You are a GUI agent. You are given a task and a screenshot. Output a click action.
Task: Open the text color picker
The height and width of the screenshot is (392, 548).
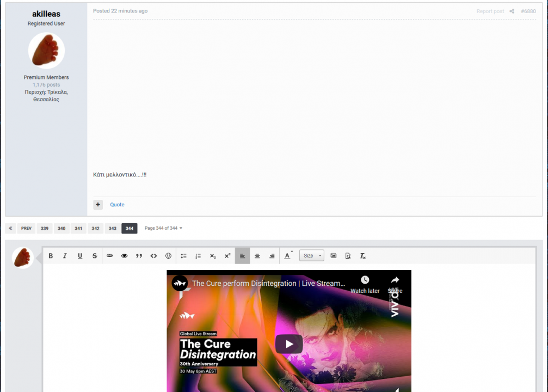pos(288,256)
